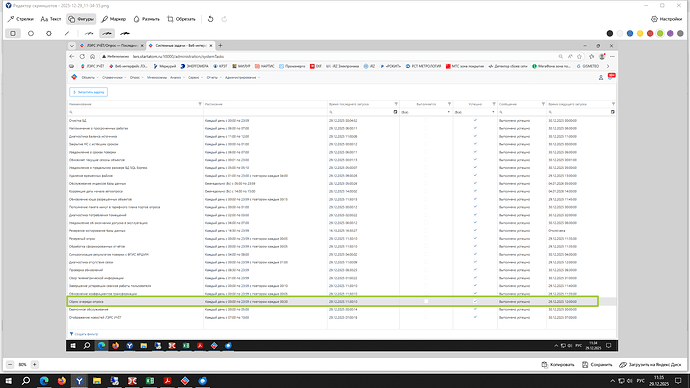
Task: Pick the straight line shape option
Action: (x=67, y=33)
